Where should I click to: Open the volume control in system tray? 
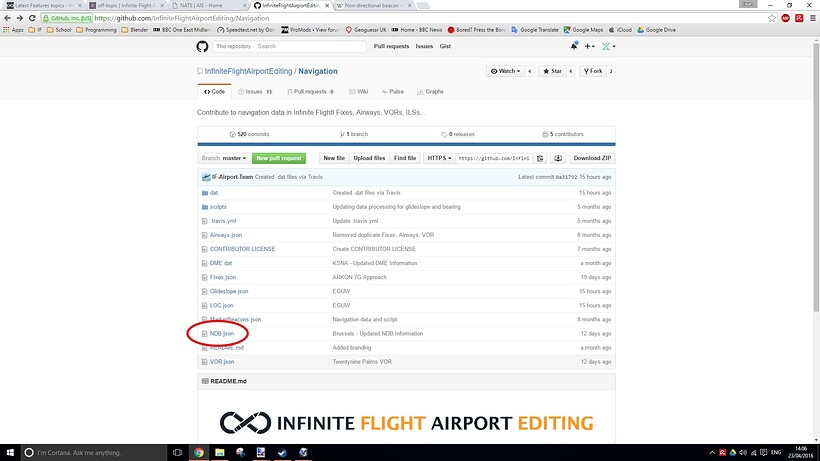pyautogui.click(x=743, y=453)
